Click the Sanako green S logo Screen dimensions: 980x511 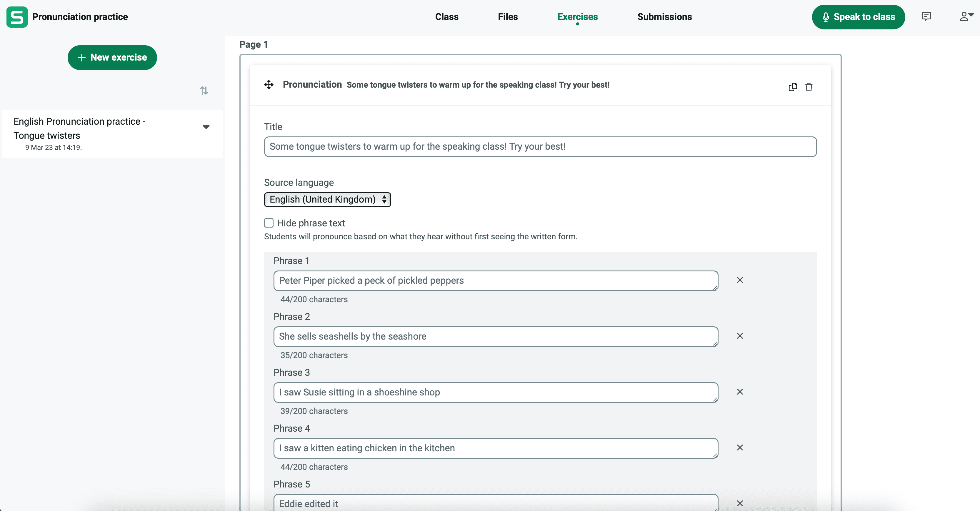click(x=17, y=17)
